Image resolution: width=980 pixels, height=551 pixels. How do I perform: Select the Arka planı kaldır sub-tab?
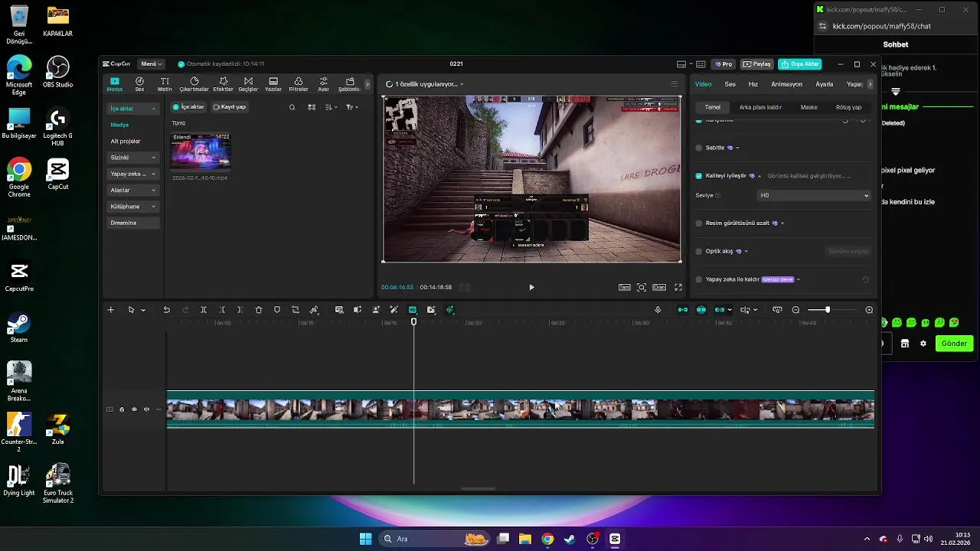(760, 107)
